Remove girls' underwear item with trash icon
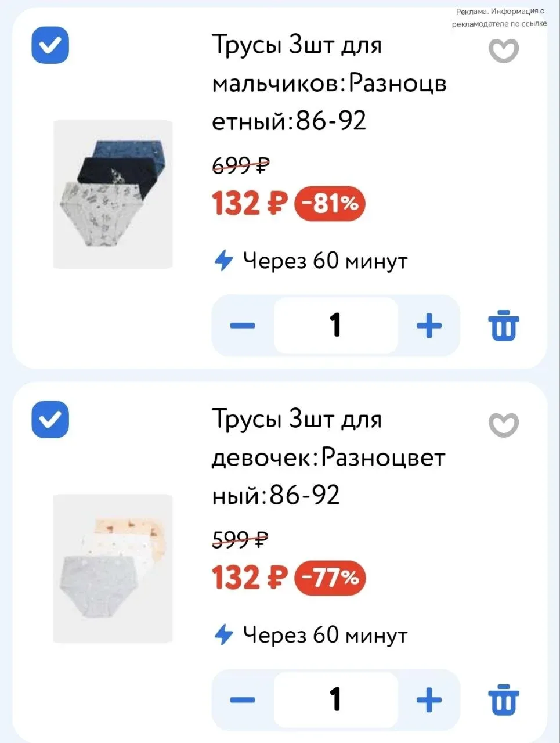Screen dimensions: 560x743 503,700
